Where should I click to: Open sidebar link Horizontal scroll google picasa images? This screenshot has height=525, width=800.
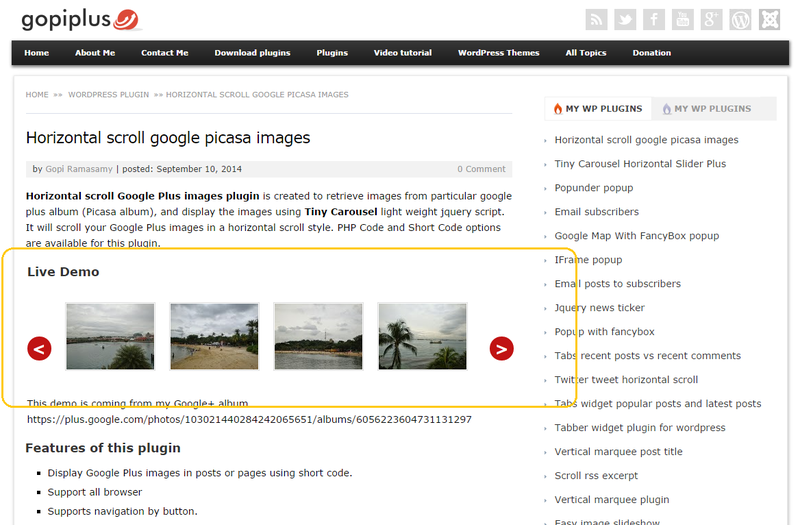pyautogui.click(x=646, y=140)
